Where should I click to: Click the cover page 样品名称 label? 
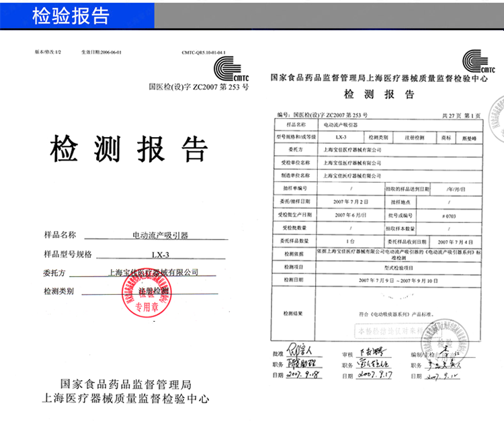(60, 235)
